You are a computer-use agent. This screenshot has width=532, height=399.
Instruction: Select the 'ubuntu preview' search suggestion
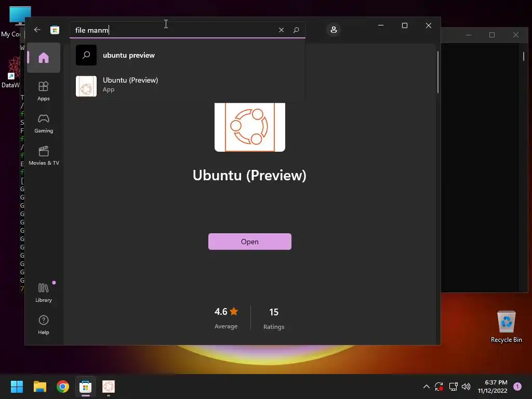(x=187, y=55)
